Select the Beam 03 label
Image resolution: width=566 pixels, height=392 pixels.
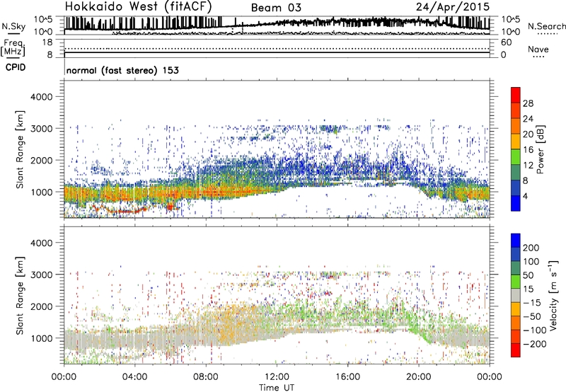click(276, 8)
